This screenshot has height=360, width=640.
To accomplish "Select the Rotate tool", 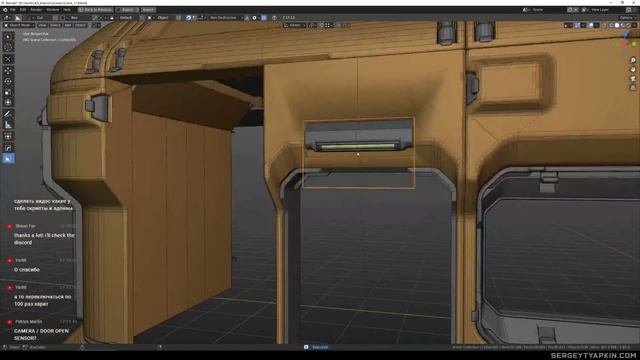I will coord(8,81).
